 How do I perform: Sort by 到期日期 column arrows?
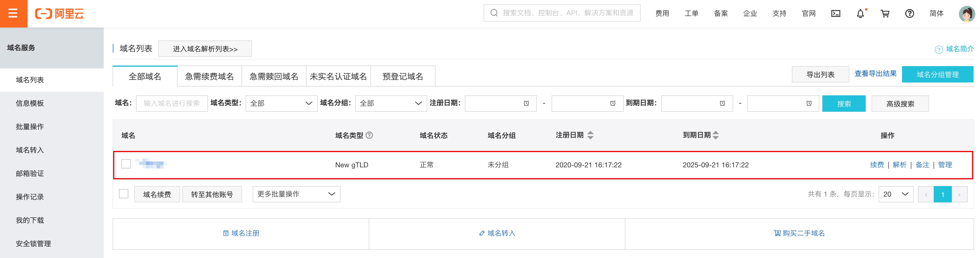coord(716,135)
